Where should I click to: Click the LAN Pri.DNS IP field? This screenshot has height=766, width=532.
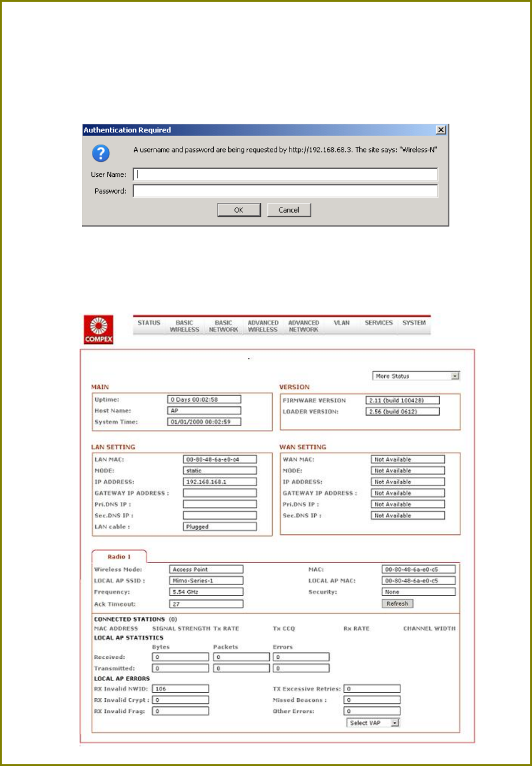point(220,504)
